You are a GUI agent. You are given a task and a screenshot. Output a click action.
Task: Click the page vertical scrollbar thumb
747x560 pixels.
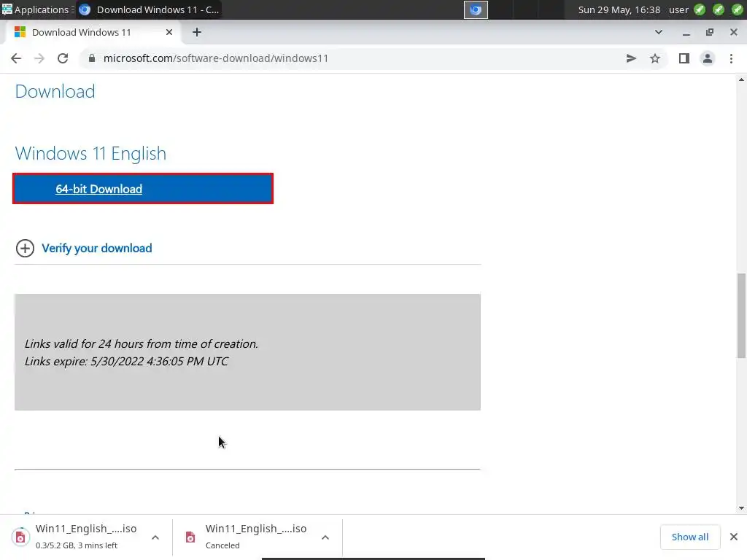point(741,315)
